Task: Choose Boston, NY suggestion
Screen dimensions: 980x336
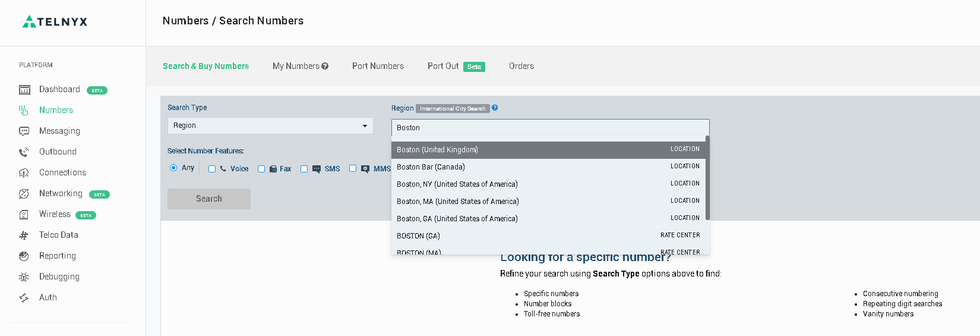Action: pyautogui.click(x=548, y=184)
